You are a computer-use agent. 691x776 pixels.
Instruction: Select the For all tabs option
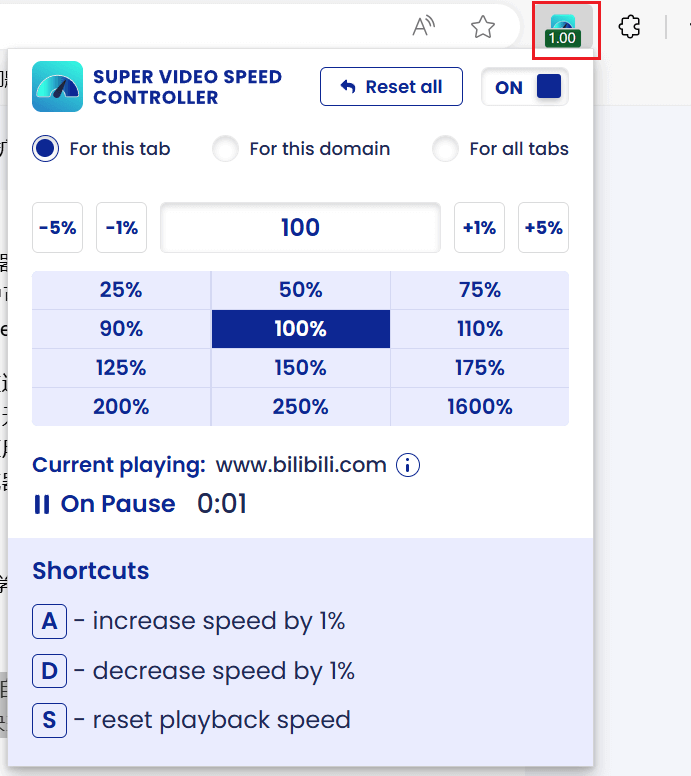(446, 149)
